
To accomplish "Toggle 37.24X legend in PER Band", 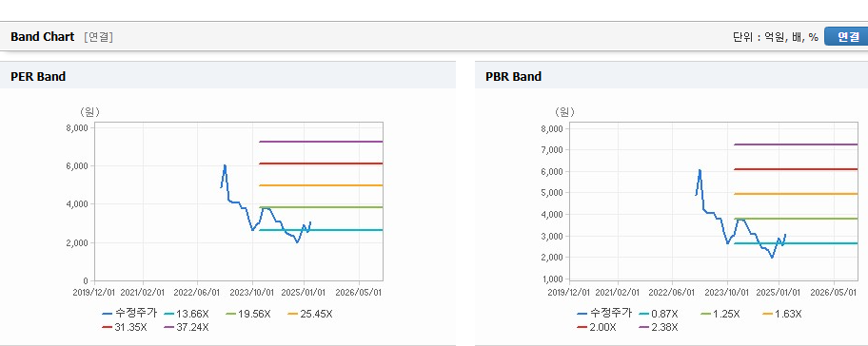I will tap(187, 327).
